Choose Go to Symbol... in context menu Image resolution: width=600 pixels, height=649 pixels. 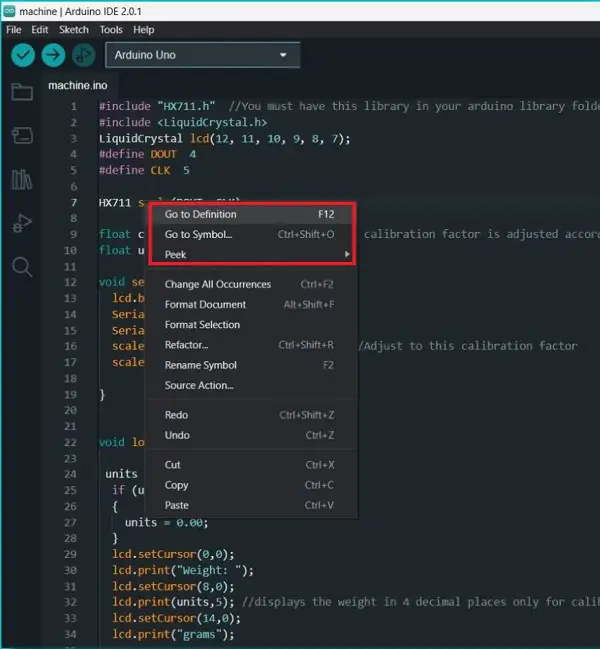252,234
